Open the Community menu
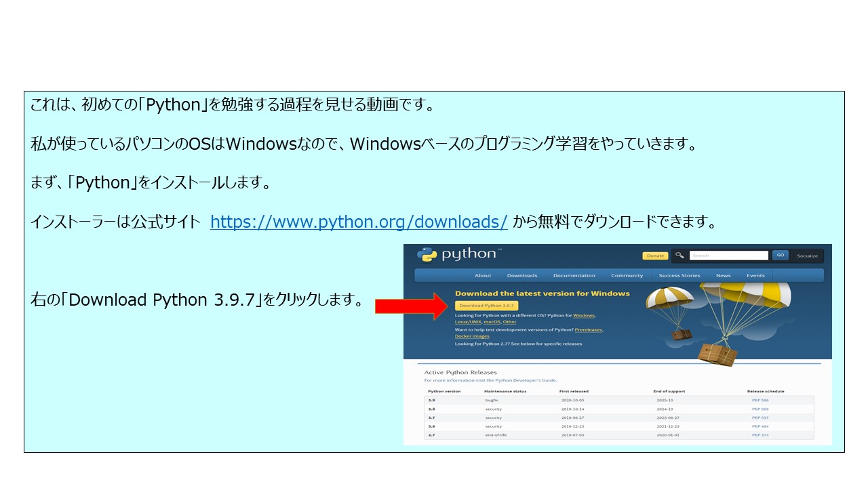868x488 pixels. (627, 276)
